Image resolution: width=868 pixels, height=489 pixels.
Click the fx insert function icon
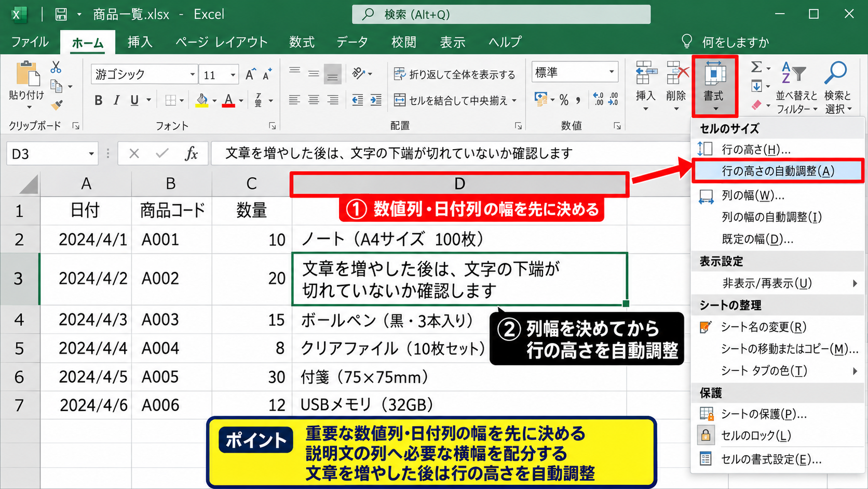tap(192, 154)
